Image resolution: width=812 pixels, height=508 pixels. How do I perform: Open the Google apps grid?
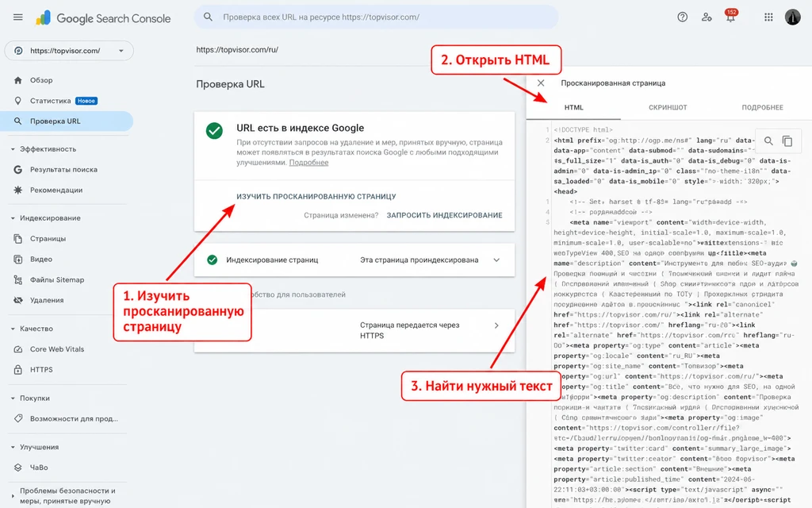768,17
